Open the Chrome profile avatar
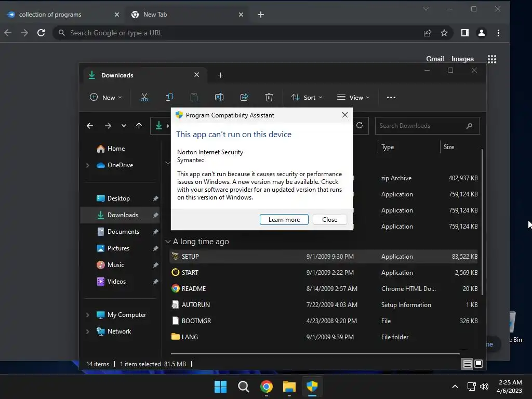This screenshot has height=399, width=532. pyautogui.click(x=482, y=33)
